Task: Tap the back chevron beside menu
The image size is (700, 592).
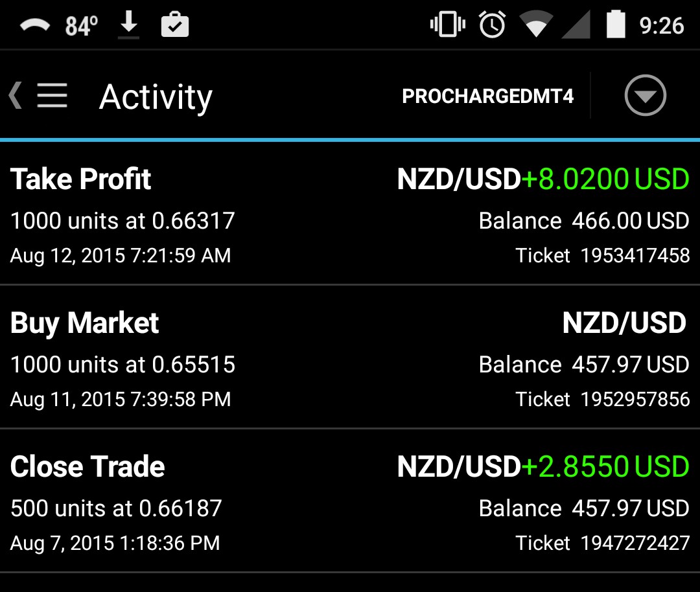Action: point(16,96)
